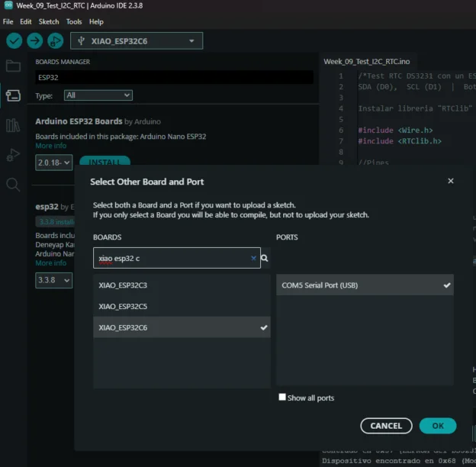Open the 3.3.8 version dropdown

pyautogui.click(x=53, y=280)
